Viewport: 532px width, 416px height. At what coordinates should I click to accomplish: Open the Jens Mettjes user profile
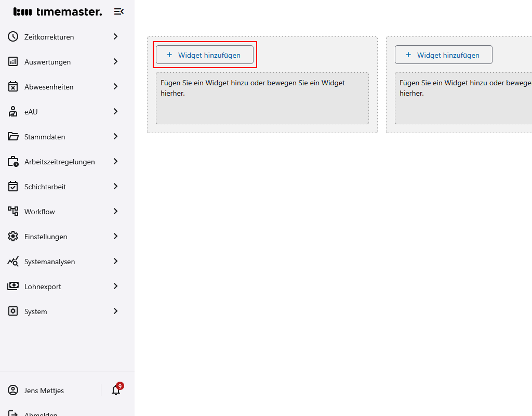tap(44, 391)
